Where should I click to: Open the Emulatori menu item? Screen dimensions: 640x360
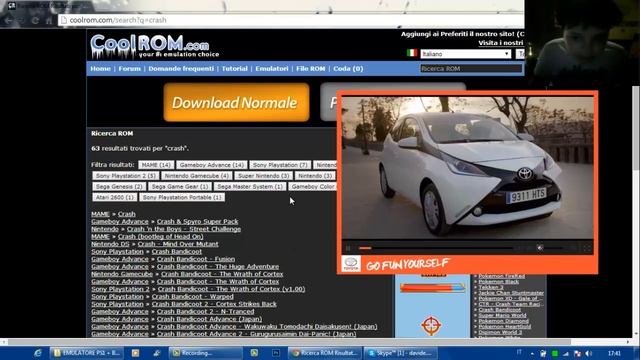(x=272, y=69)
